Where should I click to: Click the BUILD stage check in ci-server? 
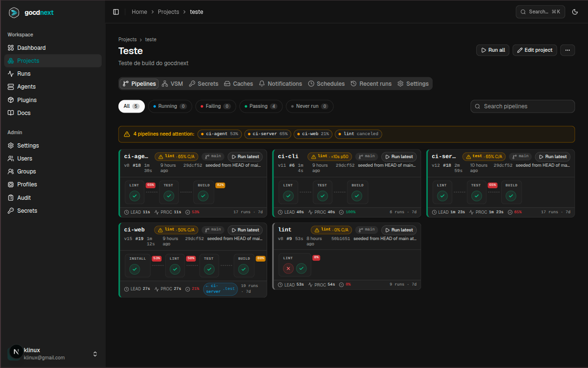click(511, 195)
